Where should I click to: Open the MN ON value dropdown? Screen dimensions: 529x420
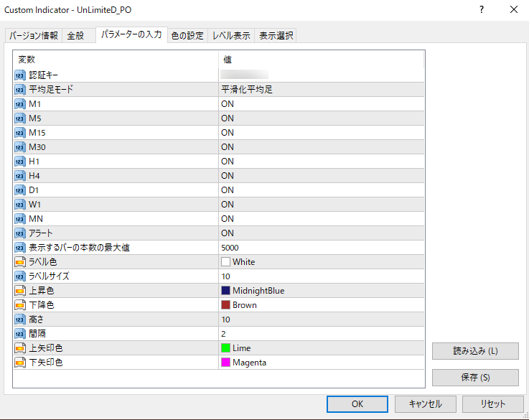321,218
